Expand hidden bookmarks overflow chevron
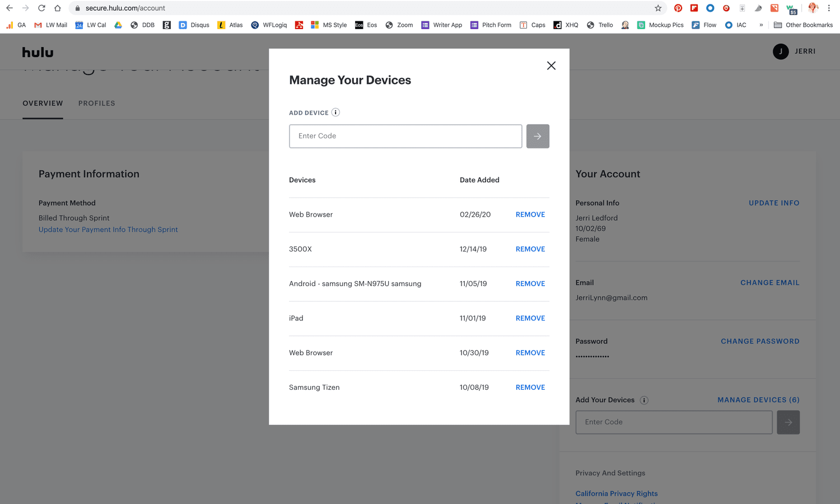Viewport: 840px width, 504px height. click(x=761, y=25)
